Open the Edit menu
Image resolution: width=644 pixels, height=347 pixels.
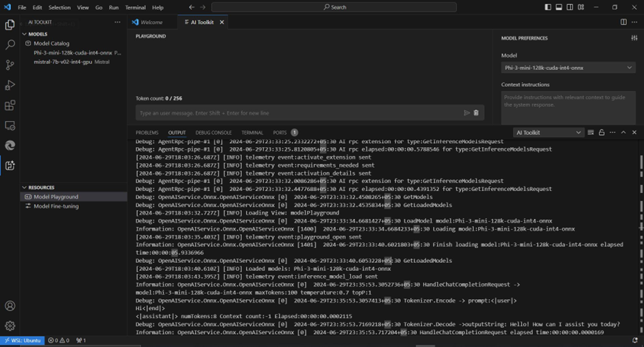tap(38, 8)
